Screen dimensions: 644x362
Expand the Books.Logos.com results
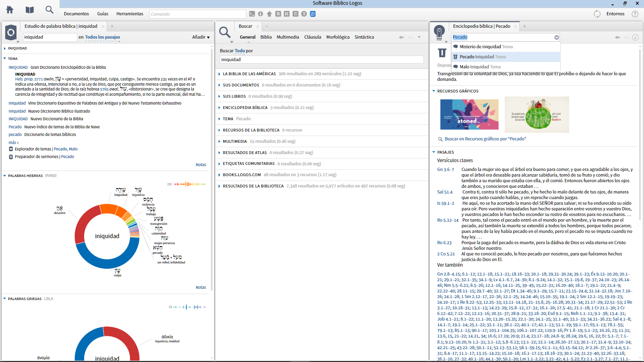coord(219,175)
